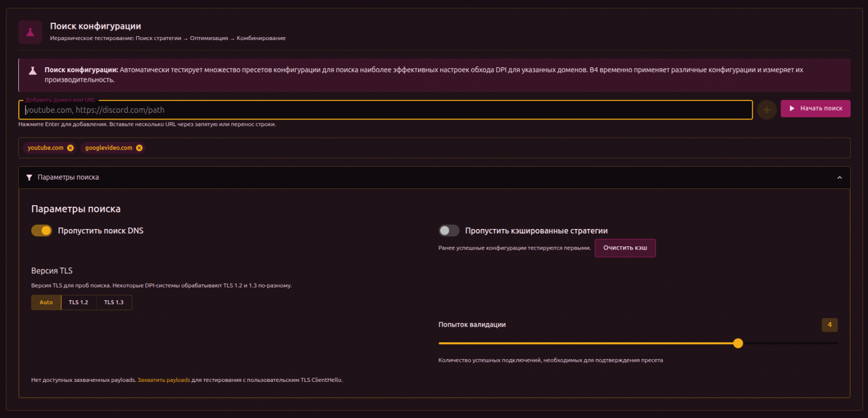This screenshot has width=868, height=418.
Task: Remove the googlevideo.com domain chip
Action: [139, 148]
